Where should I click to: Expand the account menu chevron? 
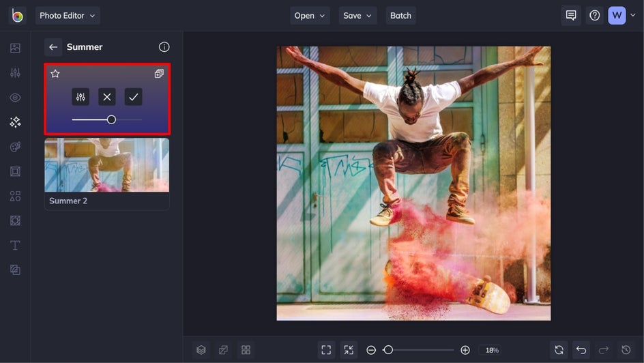click(x=633, y=15)
